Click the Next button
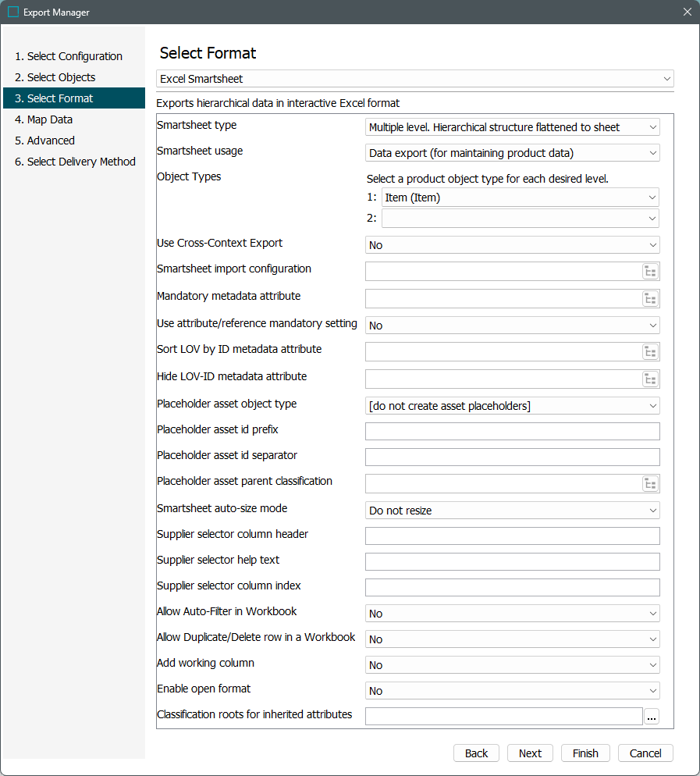This screenshot has width=700, height=776. [x=530, y=753]
